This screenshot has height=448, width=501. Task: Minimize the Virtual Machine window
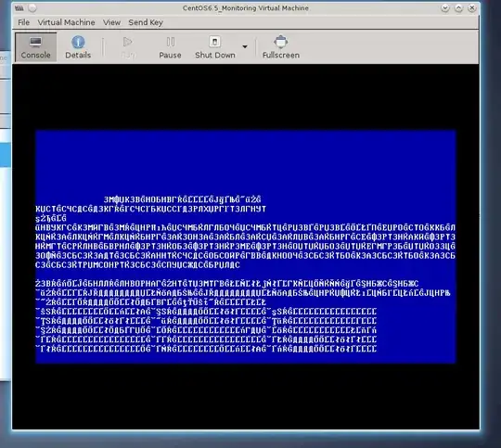coord(444,8)
